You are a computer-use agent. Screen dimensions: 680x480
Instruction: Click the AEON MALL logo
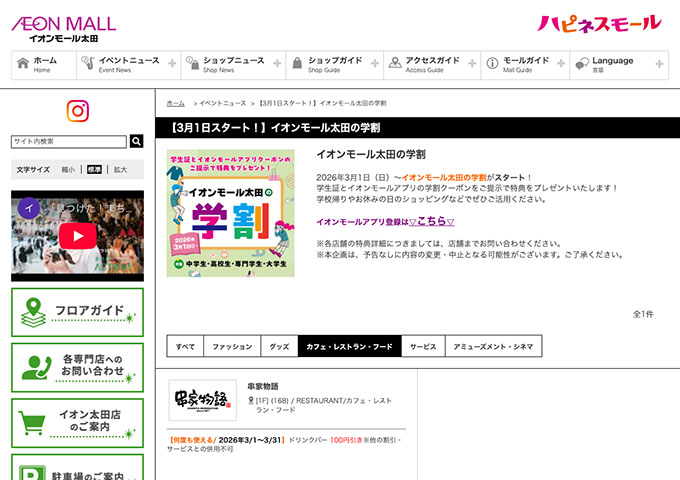(62, 27)
